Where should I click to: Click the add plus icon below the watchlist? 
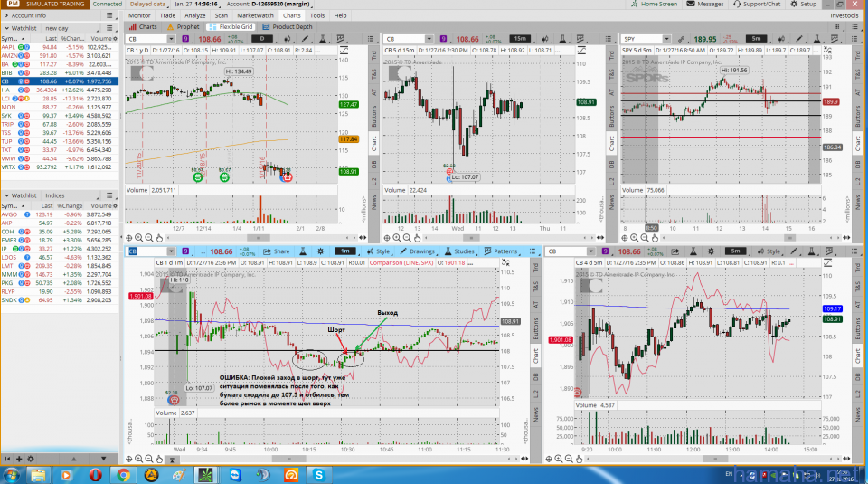tap(19, 459)
